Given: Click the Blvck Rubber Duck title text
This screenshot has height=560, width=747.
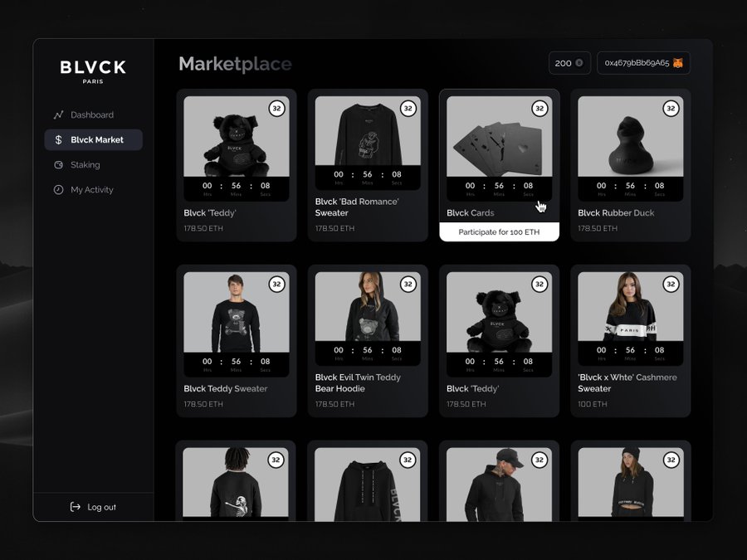Looking at the screenshot, I should (x=616, y=213).
